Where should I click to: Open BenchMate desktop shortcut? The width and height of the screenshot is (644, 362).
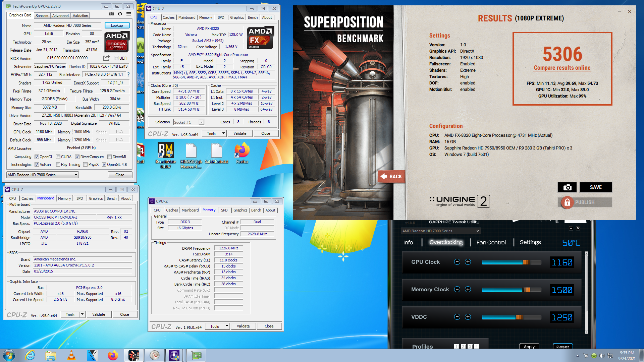(166, 155)
